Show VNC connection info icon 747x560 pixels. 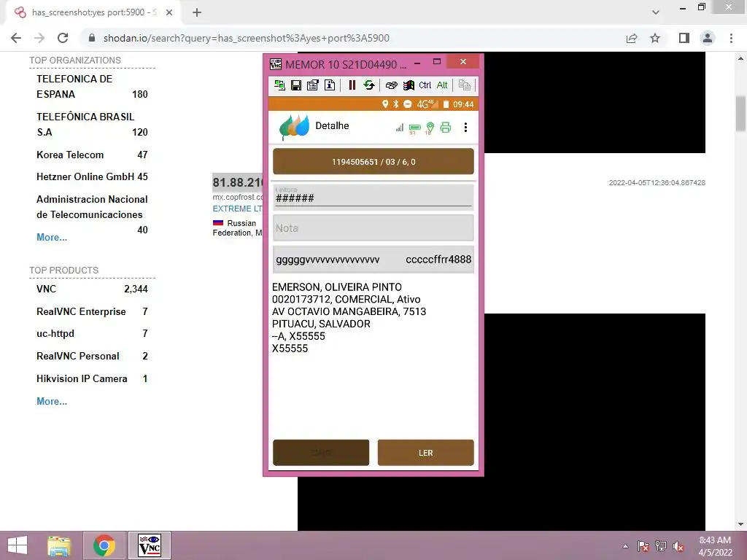(x=330, y=85)
